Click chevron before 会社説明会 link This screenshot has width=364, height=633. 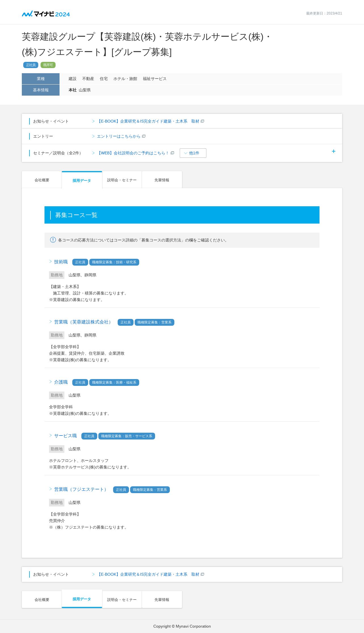coord(93,153)
